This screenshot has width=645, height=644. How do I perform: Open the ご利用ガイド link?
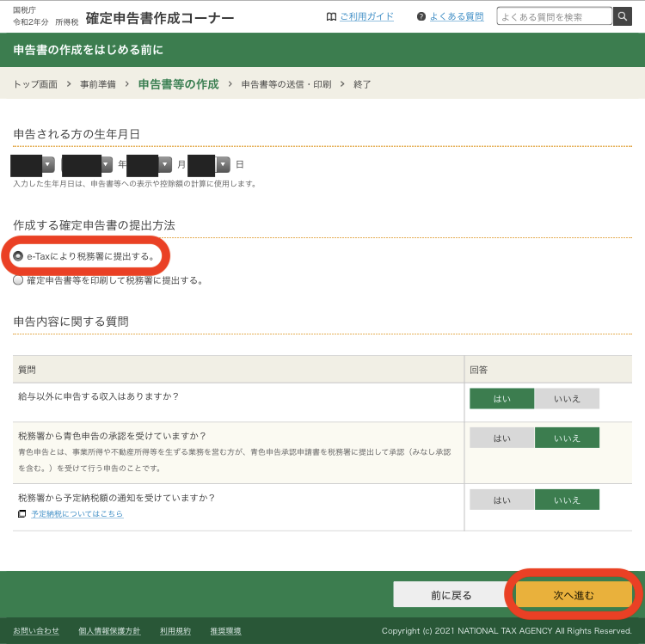(366, 16)
